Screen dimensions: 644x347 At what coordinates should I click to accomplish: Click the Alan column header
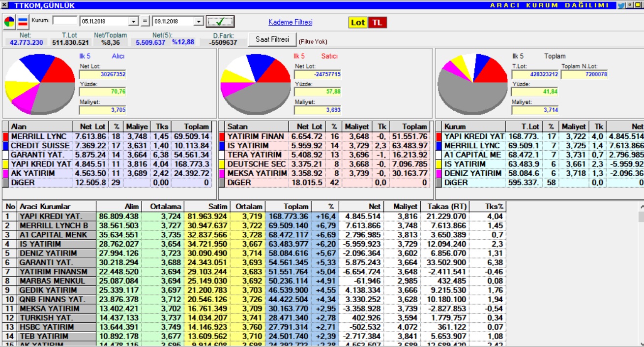click(x=41, y=126)
